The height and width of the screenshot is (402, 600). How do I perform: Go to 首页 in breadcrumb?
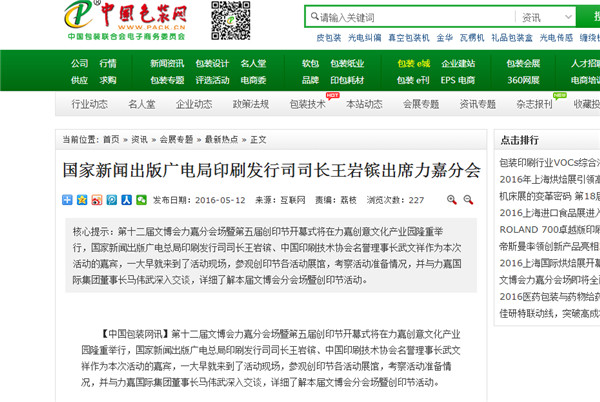pos(111,139)
